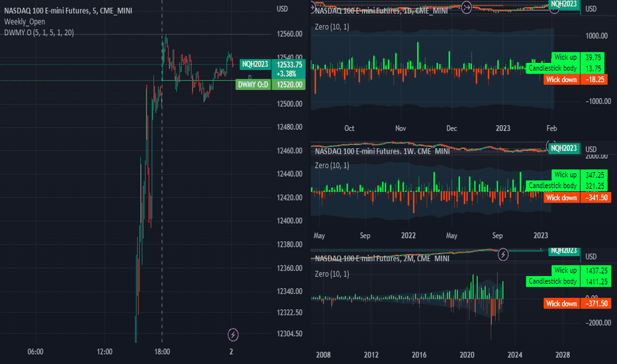Image resolution: width=617 pixels, height=364 pixels.
Task: Click the 13.75 candlestick body value
Action: (x=594, y=68)
